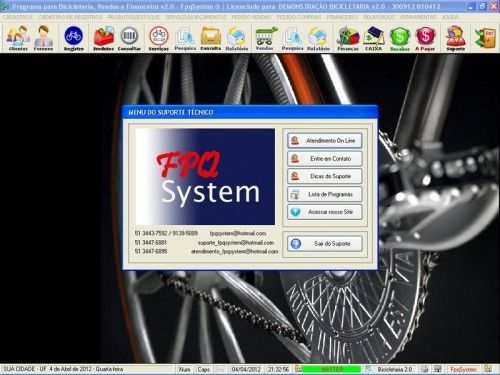Click the blue bicycle Registro icon
The height and width of the screenshot is (375, 500).
click(74, 38)
